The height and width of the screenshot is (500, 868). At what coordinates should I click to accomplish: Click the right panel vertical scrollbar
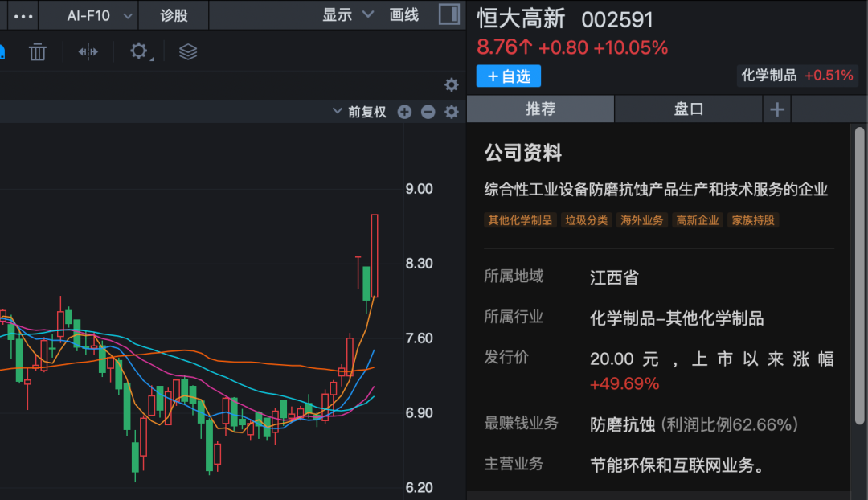[x=859, y=276]
